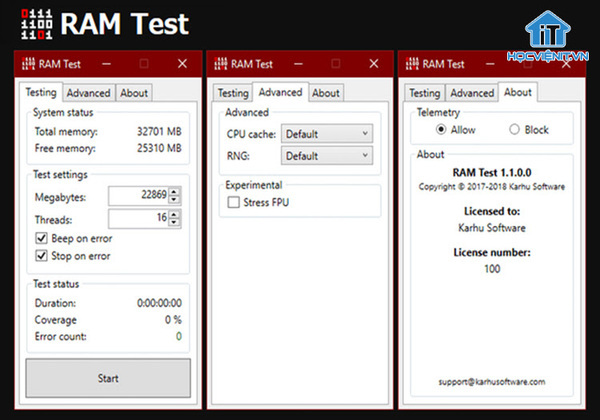Decrease Threads with the down stepper arrow
Screen dimensions: 600x420
click(x=174, y=222)
